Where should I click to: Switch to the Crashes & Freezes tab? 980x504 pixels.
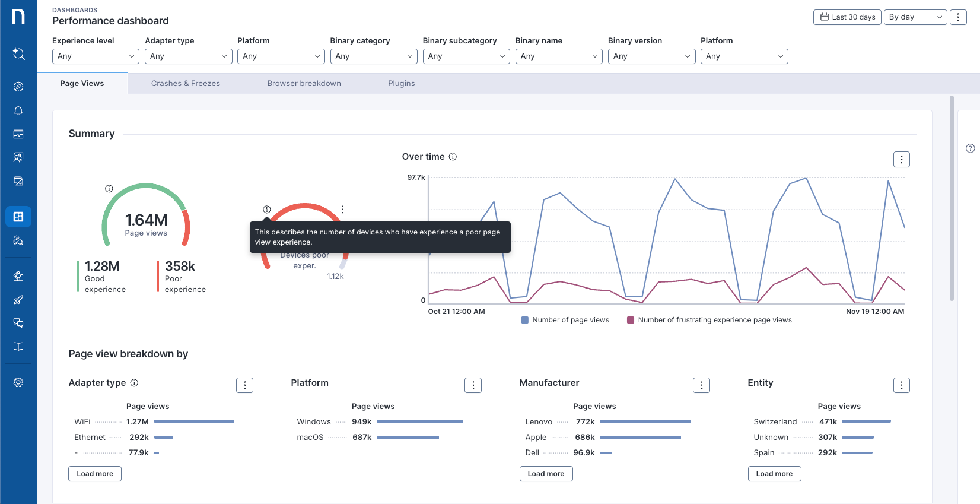185,84
